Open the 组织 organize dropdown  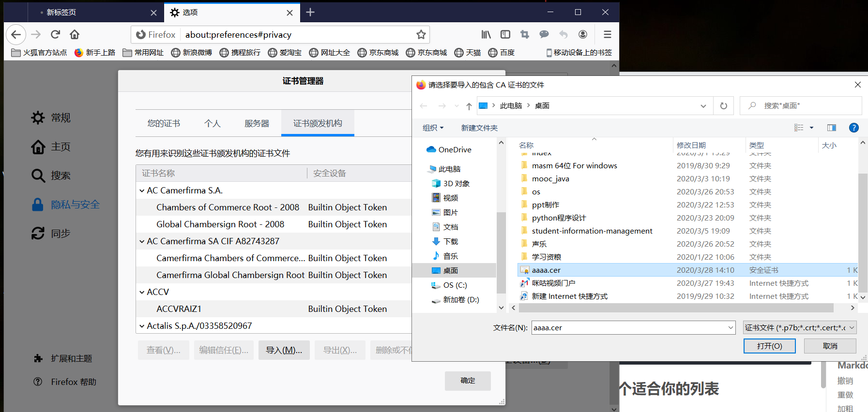pos(433,128)
